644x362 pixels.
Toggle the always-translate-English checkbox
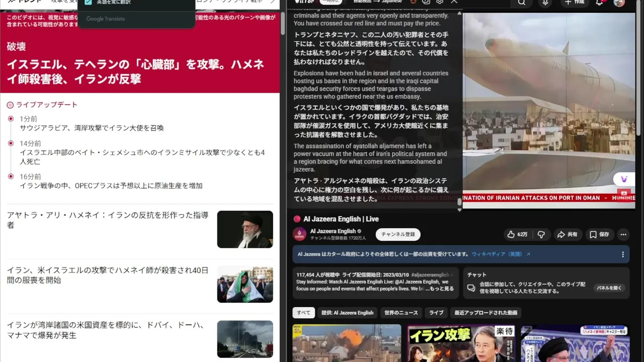click(x=88, y=3)
